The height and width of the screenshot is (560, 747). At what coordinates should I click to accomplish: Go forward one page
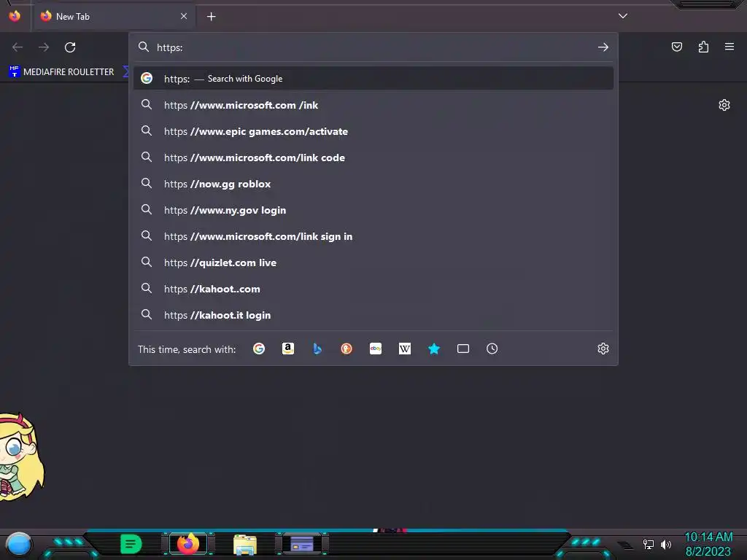(x=44, y=47)
